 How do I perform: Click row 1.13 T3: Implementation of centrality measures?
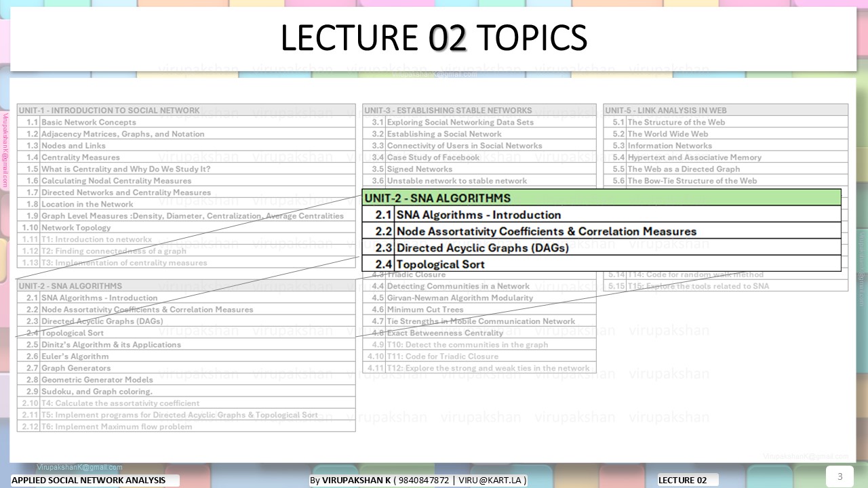pyautogui.click(x=186, y=262)
